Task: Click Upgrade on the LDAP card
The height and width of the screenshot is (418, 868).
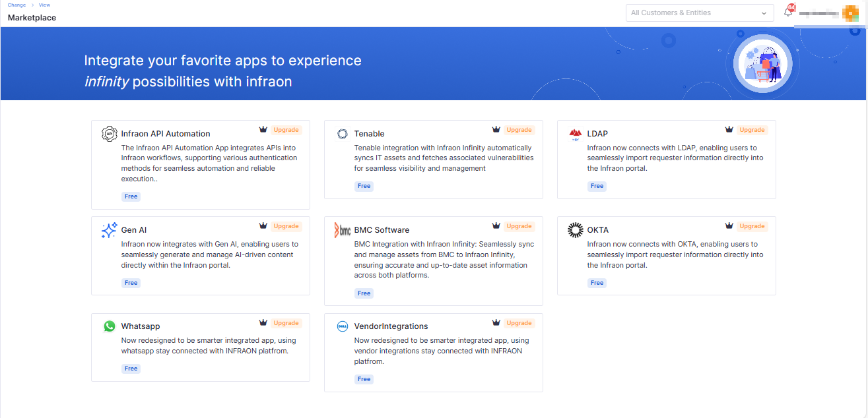Action: (x=752, y=130)
